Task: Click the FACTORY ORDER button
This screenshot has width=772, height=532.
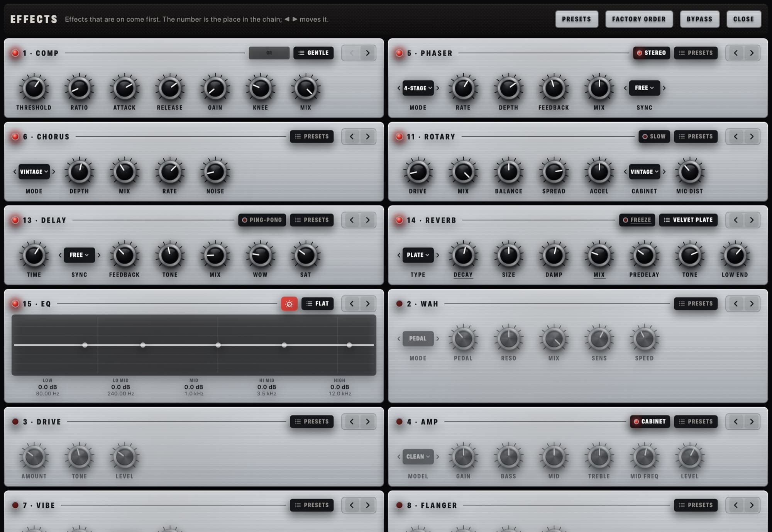Action: pos(639,19)
